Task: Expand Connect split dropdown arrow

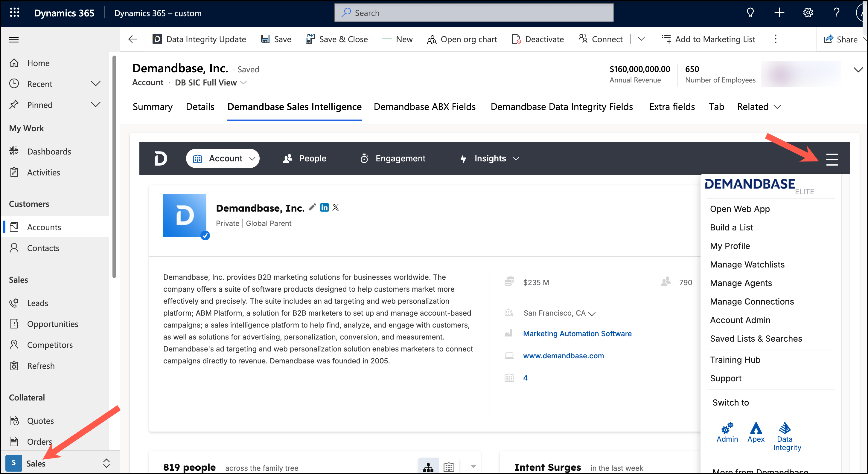Action: coord(641,39)
